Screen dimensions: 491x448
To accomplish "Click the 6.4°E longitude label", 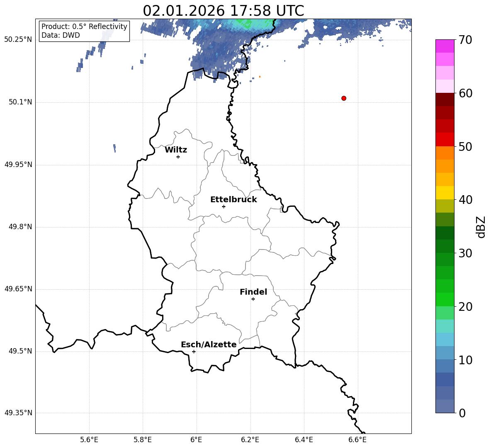I will click(x=304, y=440).
